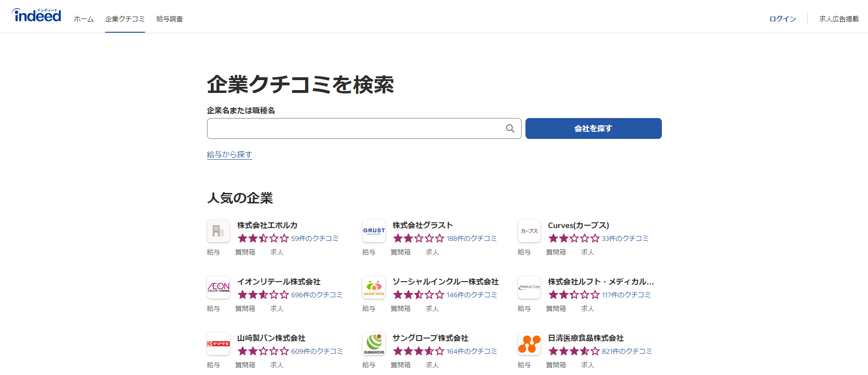868x375 pixels.
Task: Click the Indeed logo
Action: pos(36,16)
